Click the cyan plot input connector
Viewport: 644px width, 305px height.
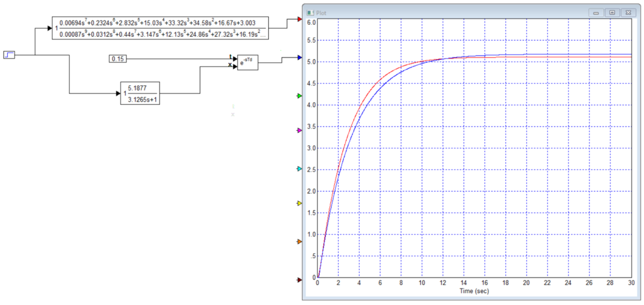(300, 169)
